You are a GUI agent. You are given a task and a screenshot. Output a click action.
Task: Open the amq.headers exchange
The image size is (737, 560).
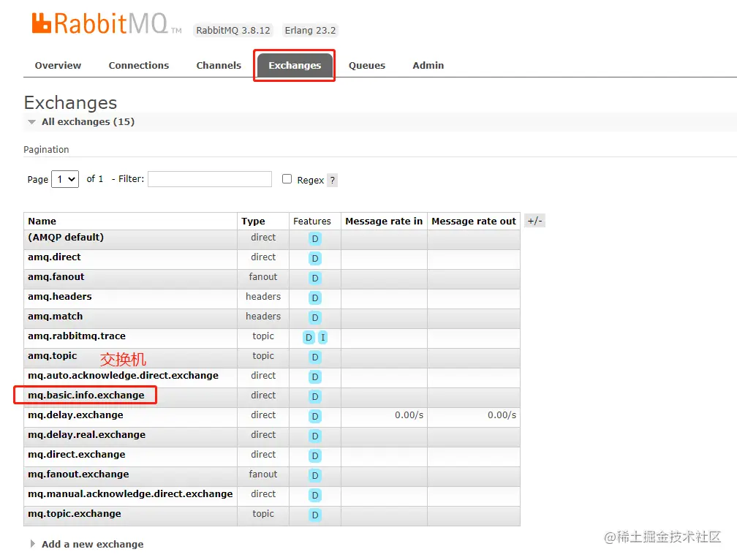point(60,296)
